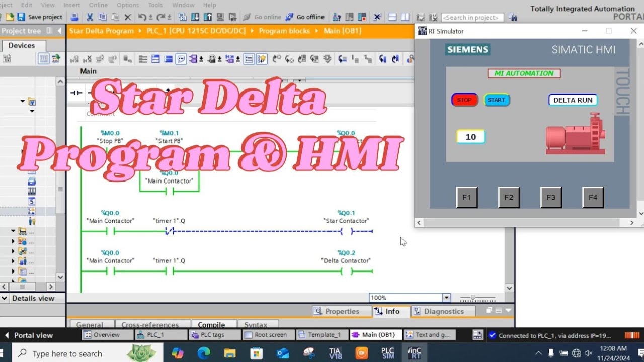The height and width of the screenshot is (362, 644).
Task: Click the Download to device icon
Action: (x=195, y=17)
